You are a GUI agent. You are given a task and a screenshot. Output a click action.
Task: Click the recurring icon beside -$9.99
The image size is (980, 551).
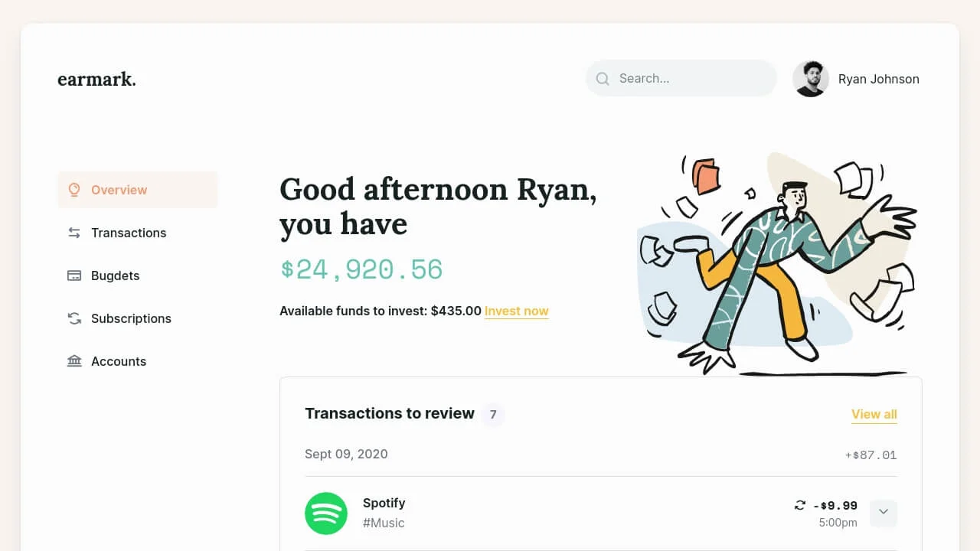click(799, 505)
